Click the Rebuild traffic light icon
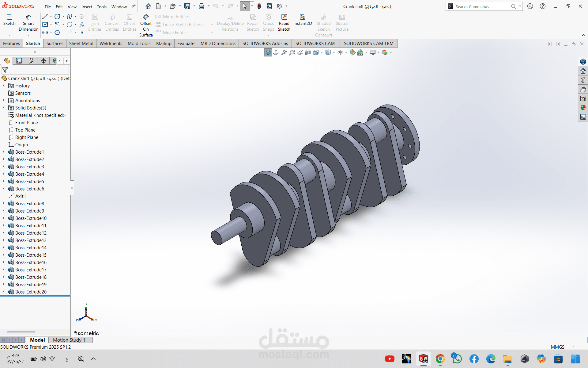This screenshot has height=368, width=588. point(259,6)
